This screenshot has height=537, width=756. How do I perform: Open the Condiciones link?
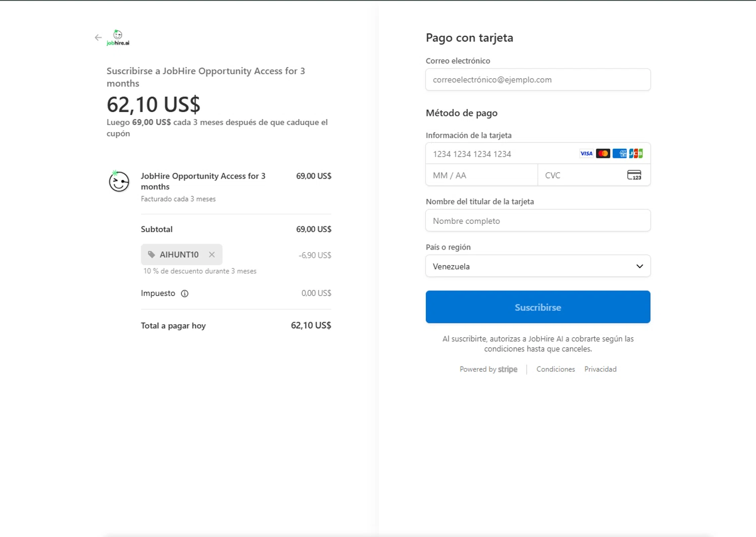point(555,370)
